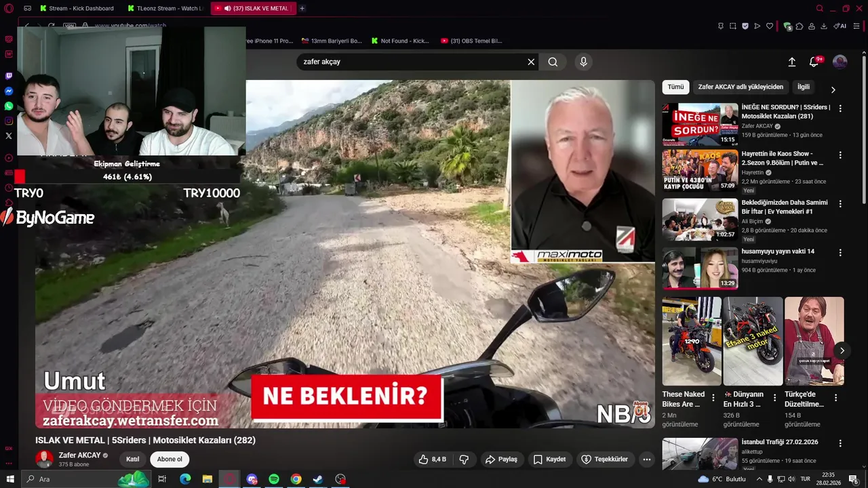The height and width of the screenshot is (488, 868).
Task: Open Microsoft Edge from the taskbar
Action: (185, 479)
